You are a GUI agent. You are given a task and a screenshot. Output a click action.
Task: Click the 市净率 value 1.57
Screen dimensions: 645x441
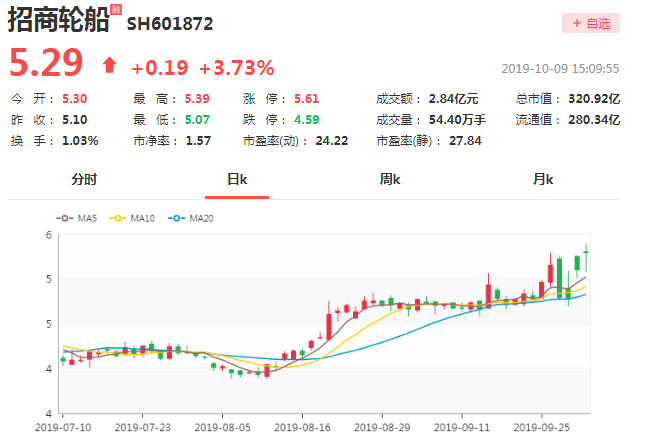tap(198, 141)
